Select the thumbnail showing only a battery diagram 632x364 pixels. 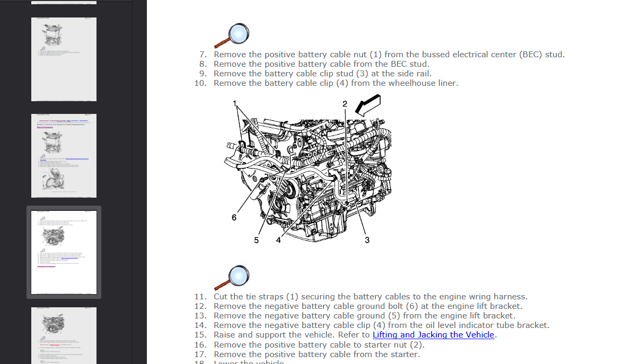pyautogui.click(x=64, y=59)
